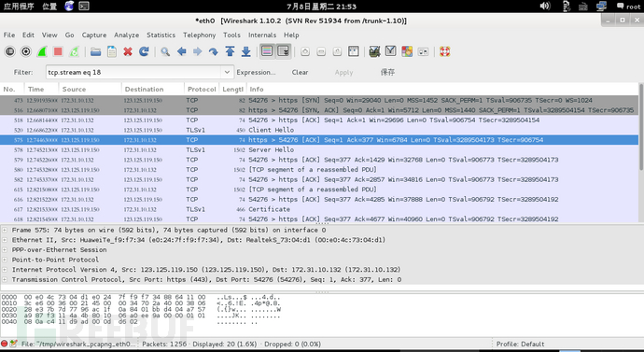
Task: Start a new live capture (green fin)
Action: tap(42, 51)
